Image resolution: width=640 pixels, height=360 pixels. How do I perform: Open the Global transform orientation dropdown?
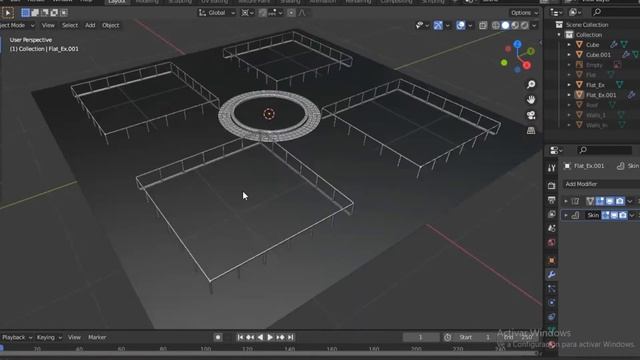click(x=217, y=13)
